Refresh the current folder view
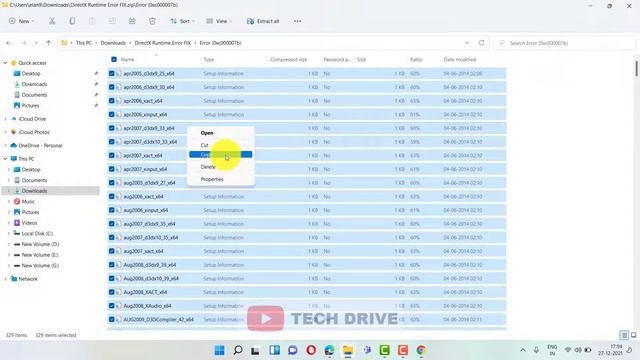 coord(482,43)
